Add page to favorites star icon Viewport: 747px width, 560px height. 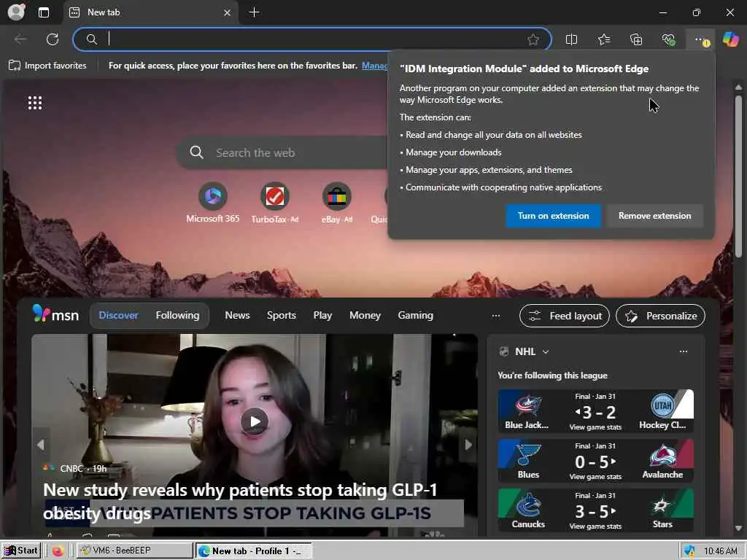pyautogui.click(x=533, y=39)
